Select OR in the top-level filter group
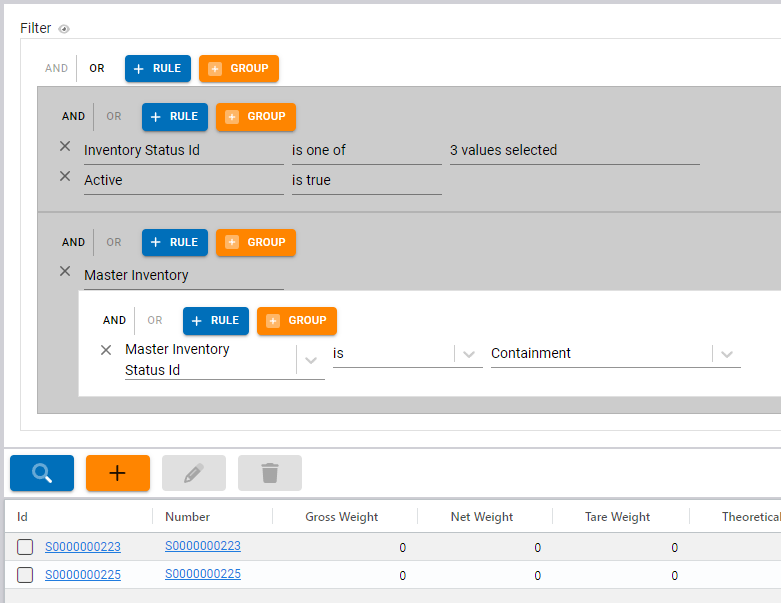The width and height of the screenshot is (781, 603). tap(97, 68)
